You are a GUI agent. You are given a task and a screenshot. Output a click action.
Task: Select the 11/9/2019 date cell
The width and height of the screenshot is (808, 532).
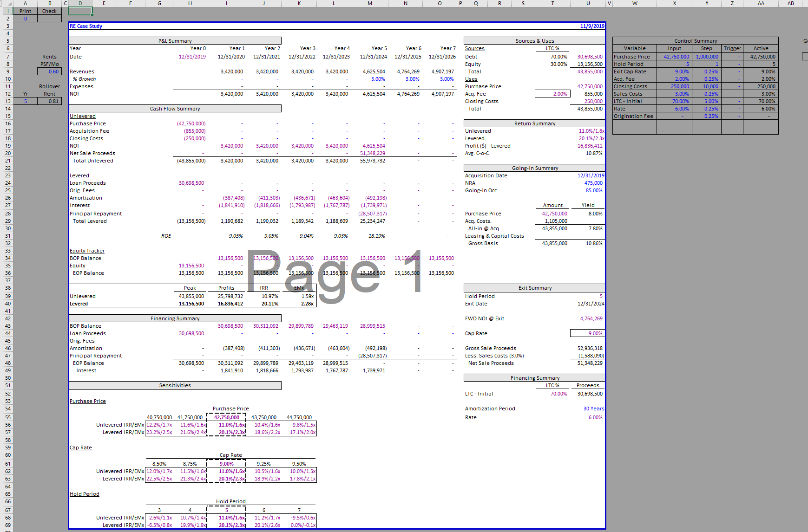click(592, 26)
